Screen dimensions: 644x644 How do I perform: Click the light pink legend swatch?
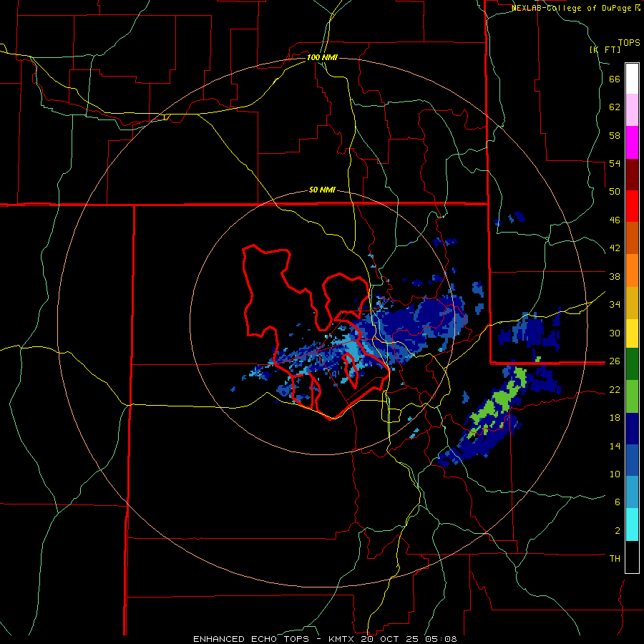click(632, 110)
